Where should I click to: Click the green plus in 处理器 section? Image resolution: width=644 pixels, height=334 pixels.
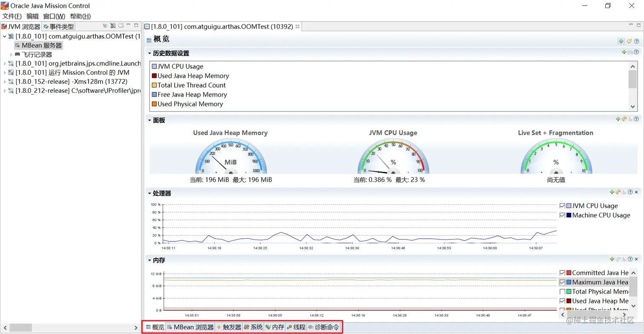tap(612, 192)
